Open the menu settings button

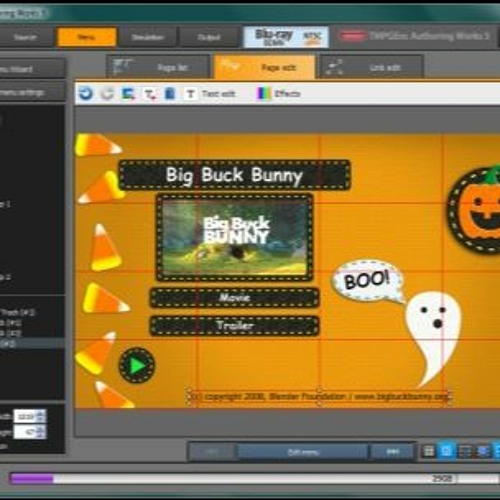[32, 92]
